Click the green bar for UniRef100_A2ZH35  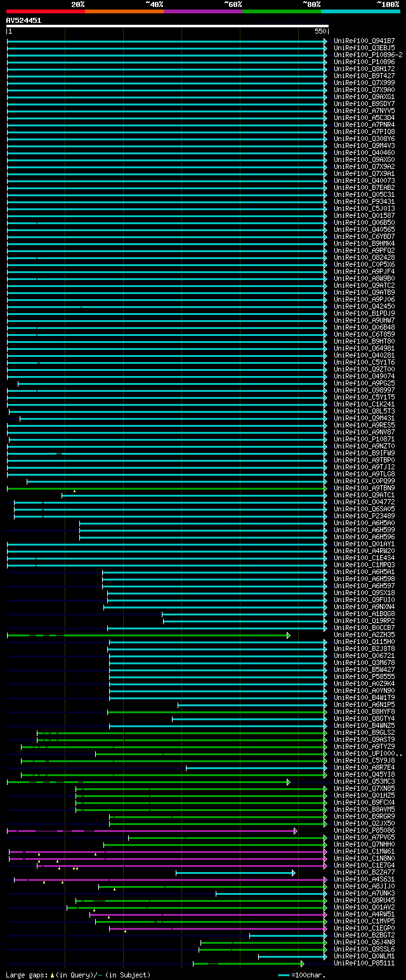pyautogui.click(x=148, y=635)
